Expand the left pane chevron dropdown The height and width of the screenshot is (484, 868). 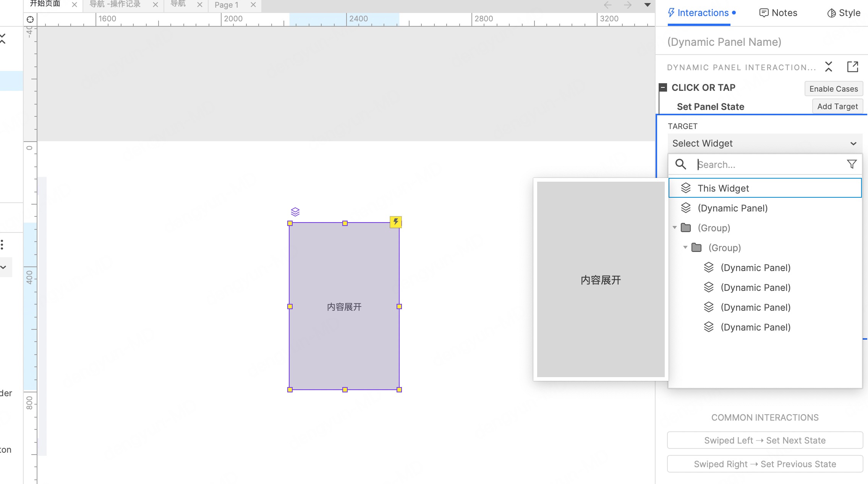tap(3, 267)
